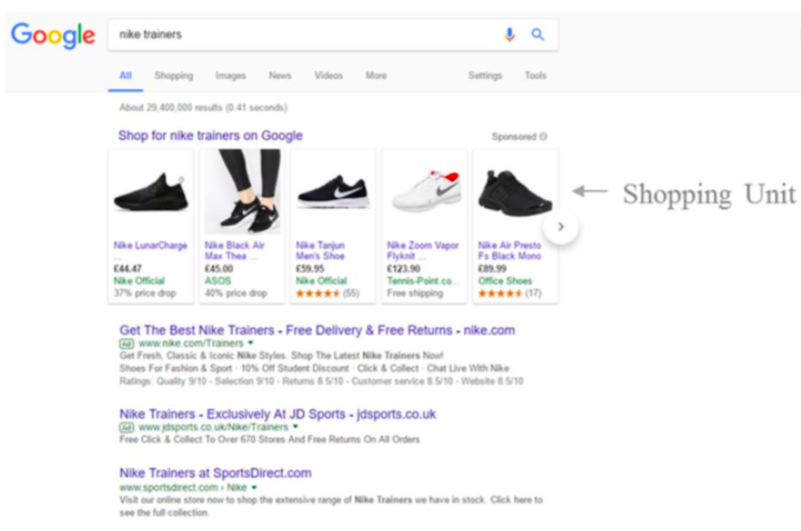Open the News tab
801x531 pixels.
(x=280, y=76)
